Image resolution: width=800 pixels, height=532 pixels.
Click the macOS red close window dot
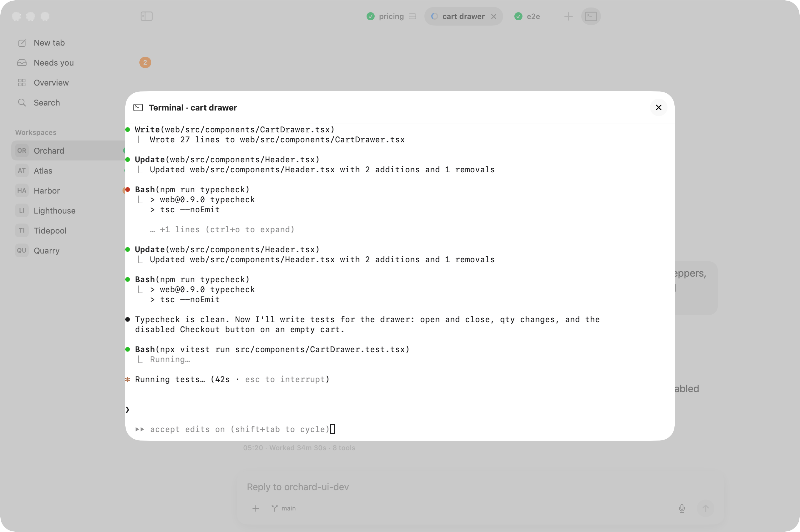16,16
